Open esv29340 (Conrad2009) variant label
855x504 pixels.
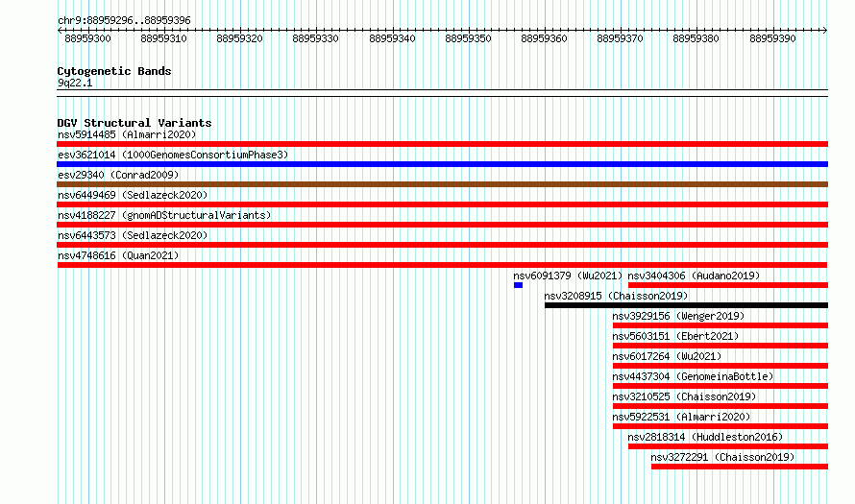click(118, 175)
